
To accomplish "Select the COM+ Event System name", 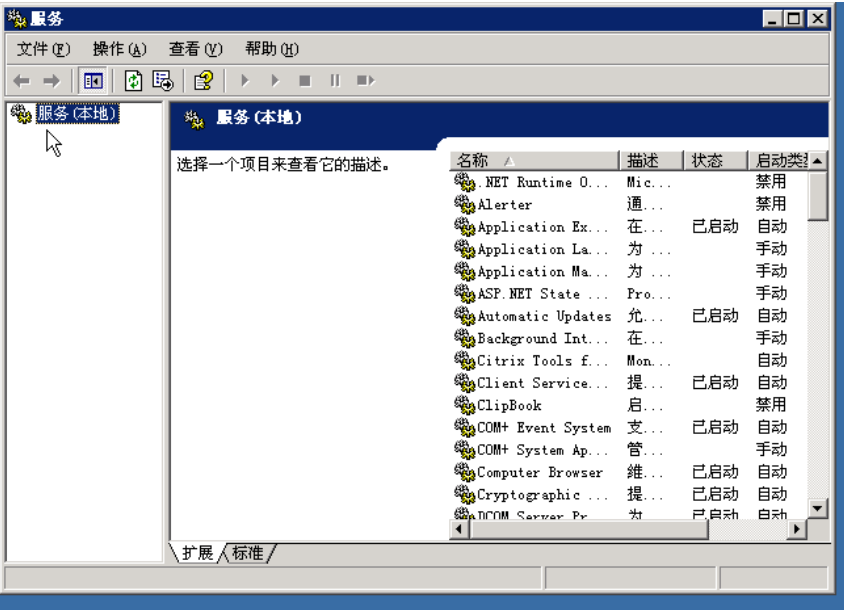I will pos(544,428).
